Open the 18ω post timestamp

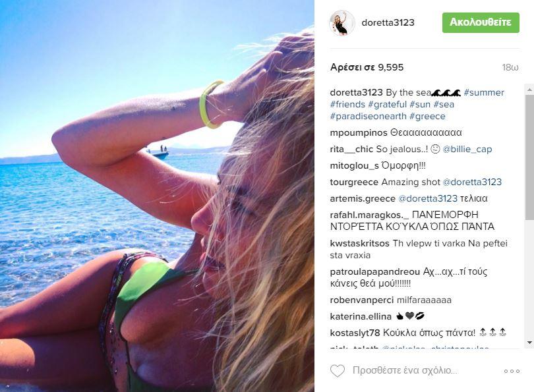click(510, 68)
